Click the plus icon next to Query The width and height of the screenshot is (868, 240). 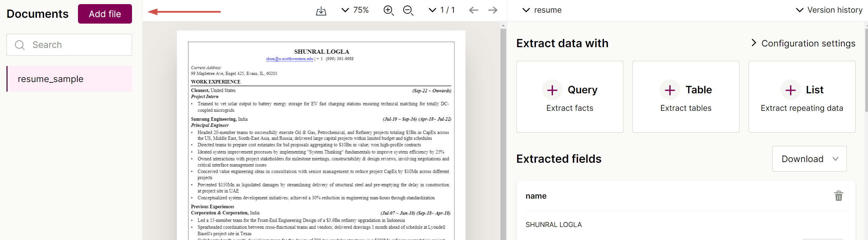point(552,90)
